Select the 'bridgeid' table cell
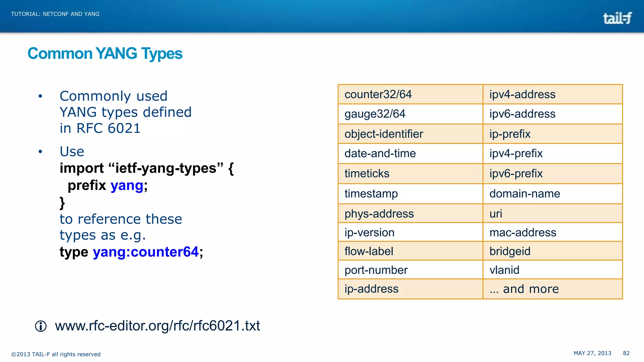 click(553, 251)
